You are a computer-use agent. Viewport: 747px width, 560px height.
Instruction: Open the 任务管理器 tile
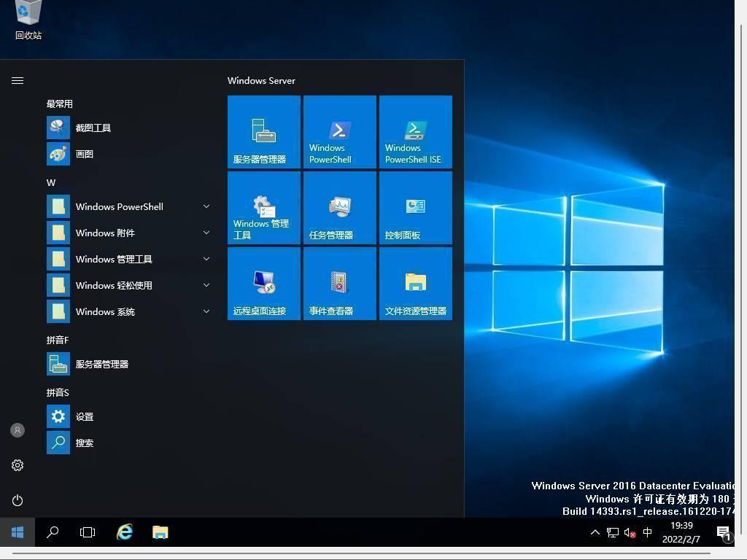[x=340, y=208]
